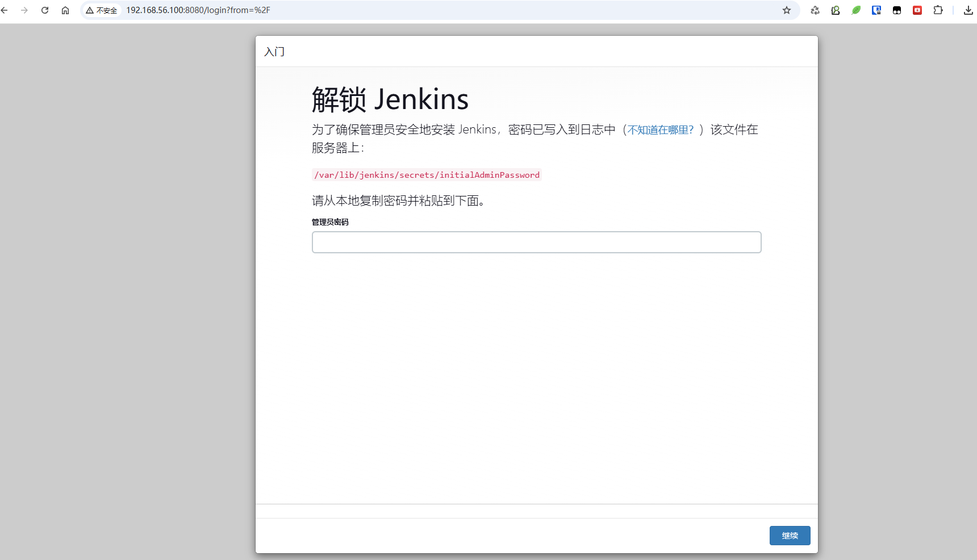The image size is (977, 560).
Task: Open the green document extension icon
Action: 836,10
